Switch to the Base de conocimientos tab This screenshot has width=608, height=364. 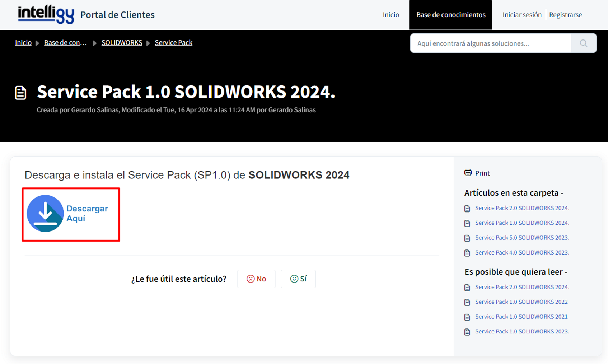pos(450,15)
